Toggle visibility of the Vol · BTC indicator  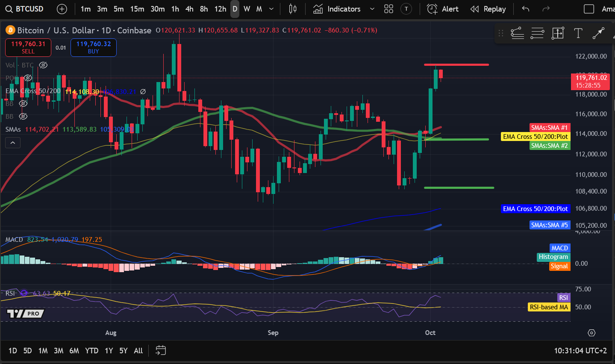coord(43,65)
